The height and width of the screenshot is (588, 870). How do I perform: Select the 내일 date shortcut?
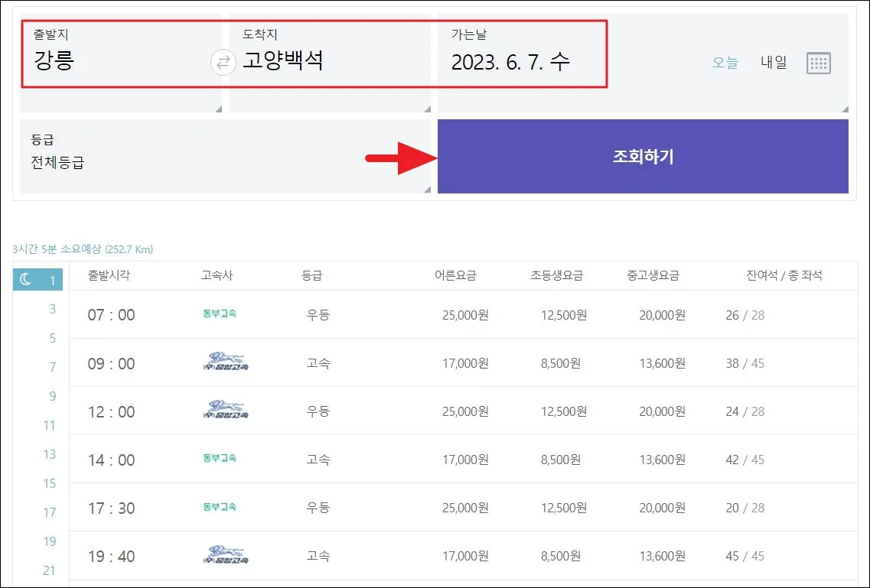point(772,63)
